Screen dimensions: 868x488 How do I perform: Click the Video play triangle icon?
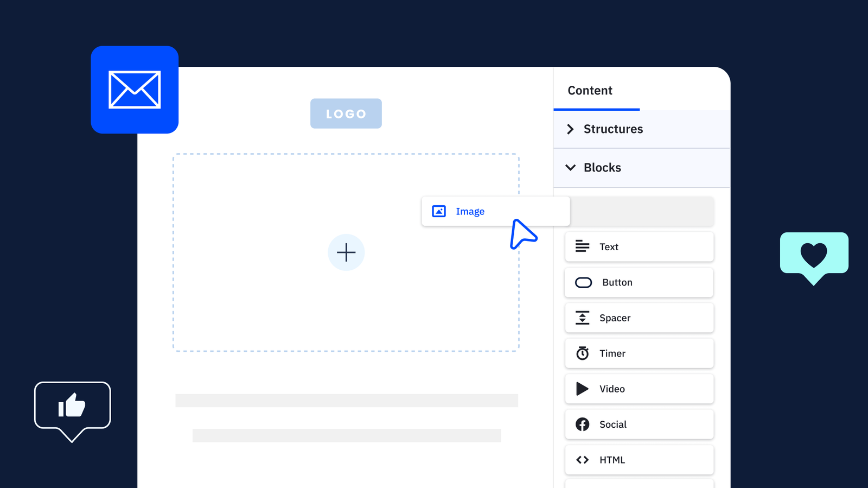coord(582,389)
